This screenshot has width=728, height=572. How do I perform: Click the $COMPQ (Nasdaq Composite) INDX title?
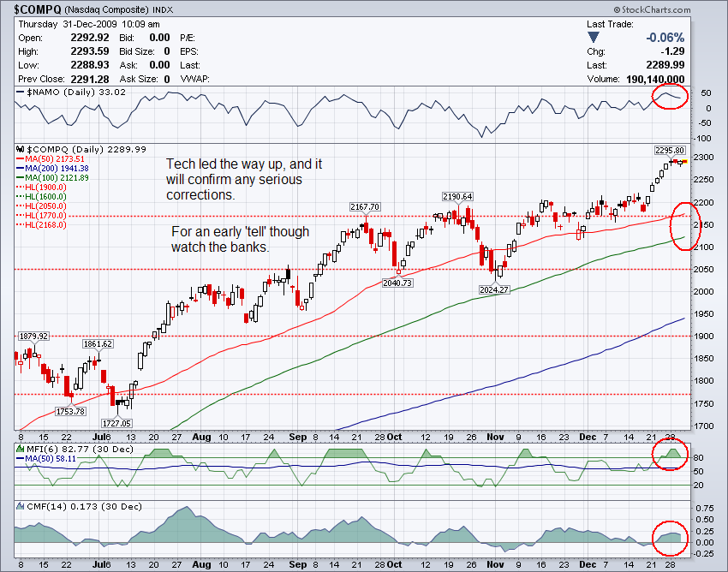point(93,9)
